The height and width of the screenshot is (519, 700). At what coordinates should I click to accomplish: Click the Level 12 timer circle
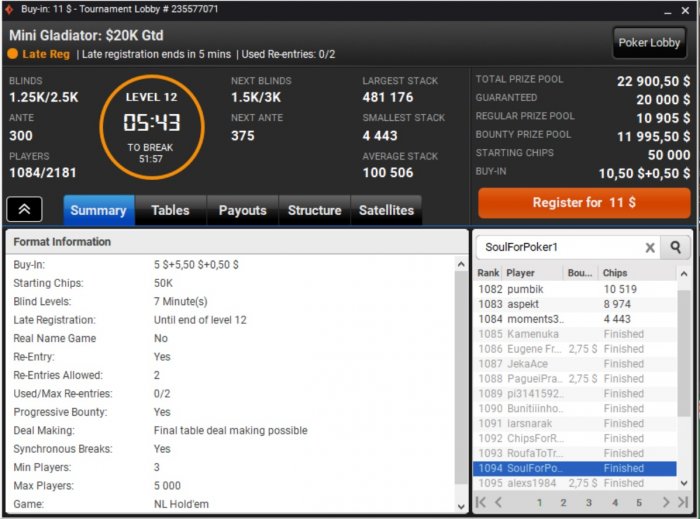click(x=152, y=127)
